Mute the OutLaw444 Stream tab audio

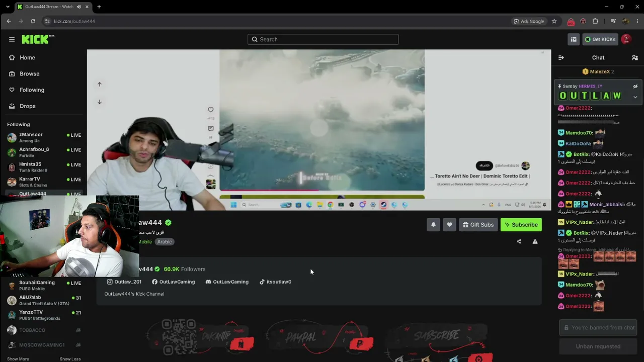[x=79, y=7]
